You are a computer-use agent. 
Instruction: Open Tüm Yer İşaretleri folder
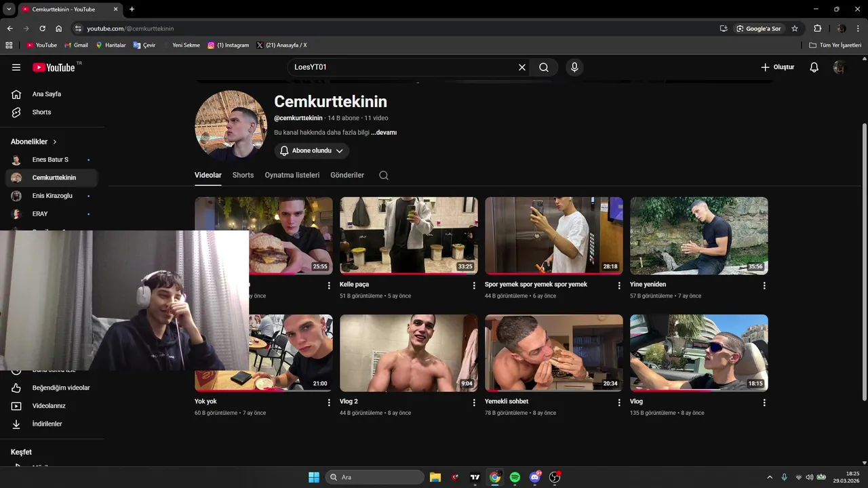click(835, 45)
